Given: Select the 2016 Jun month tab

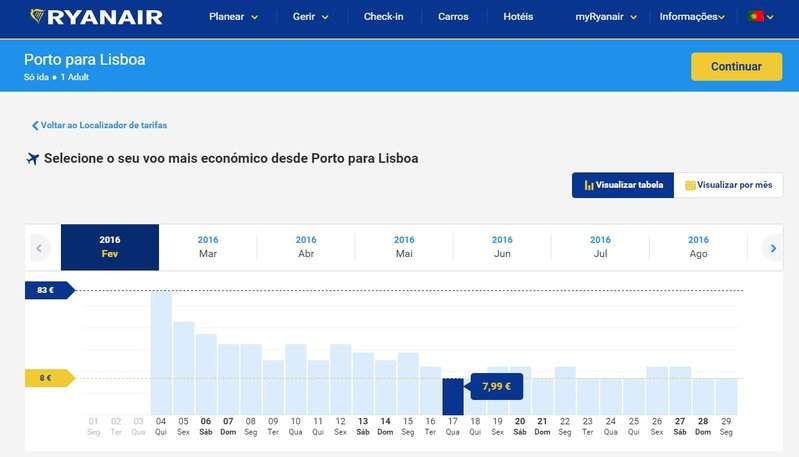Looking at the screenshot, I should click(x=502, y=247).
